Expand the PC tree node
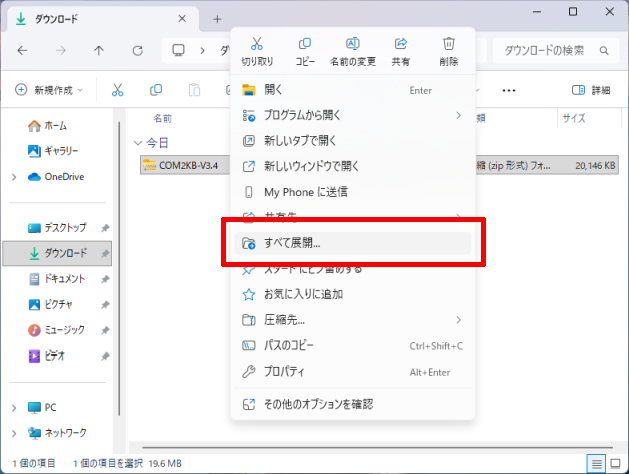The height and width of the screenshot is (474, 629). pos(13,407)
